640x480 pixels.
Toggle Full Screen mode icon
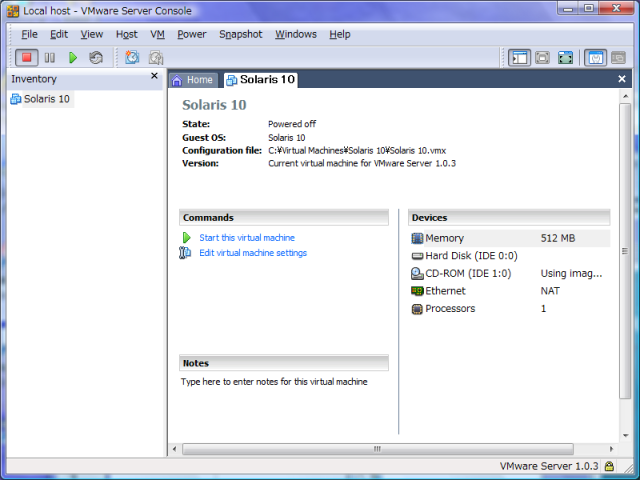[566, 58]
